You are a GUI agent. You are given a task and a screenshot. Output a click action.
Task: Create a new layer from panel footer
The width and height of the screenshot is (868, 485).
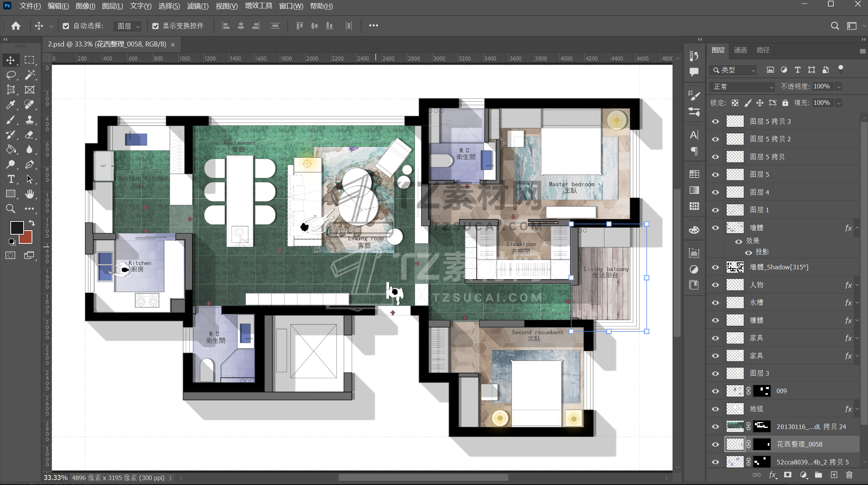[x=834, y=475]
